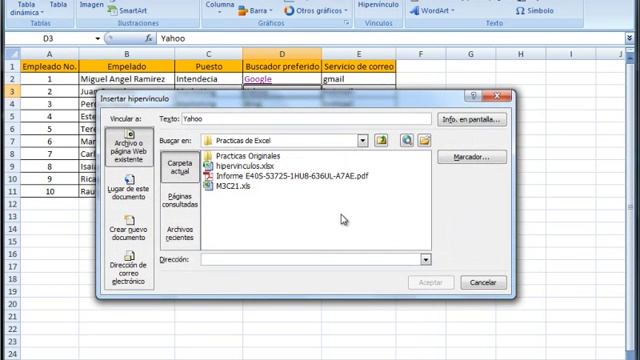Close the Insertar hipervínculo dialog

pyautogui.click(x=496, y=96)
